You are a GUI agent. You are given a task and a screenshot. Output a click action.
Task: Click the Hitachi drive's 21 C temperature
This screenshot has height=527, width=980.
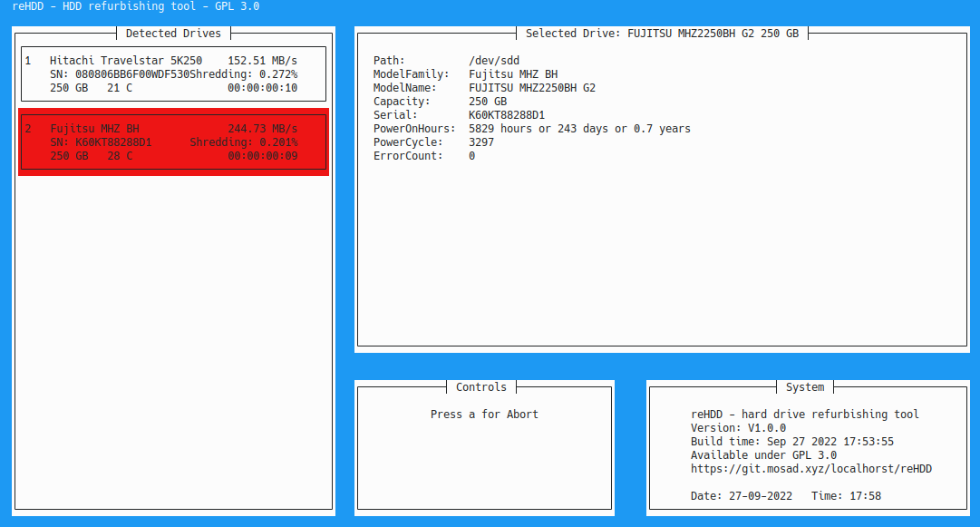[x=120, y=88]
